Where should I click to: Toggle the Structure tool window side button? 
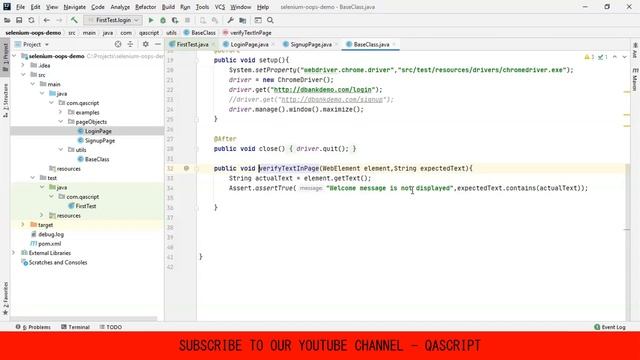5,101
